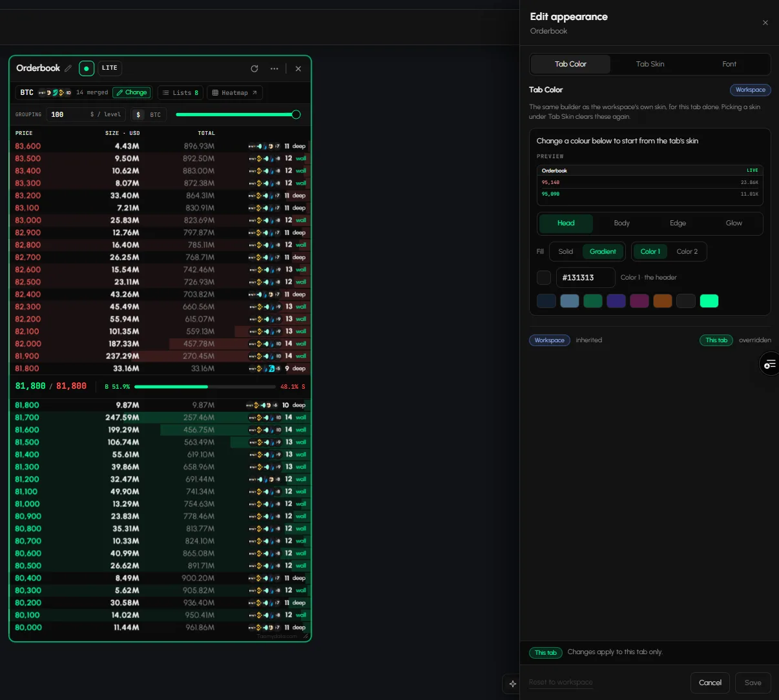Viewport: 779px width, 700px height.
Task: Click the hex color field #131313
Action: click(585, 278)
